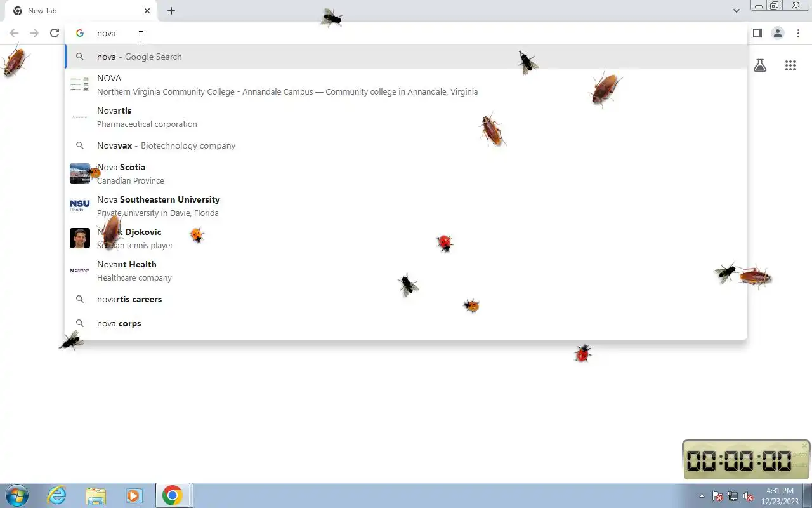
Task: Click search icon beside novartis careers
Action: coord(80,299)
